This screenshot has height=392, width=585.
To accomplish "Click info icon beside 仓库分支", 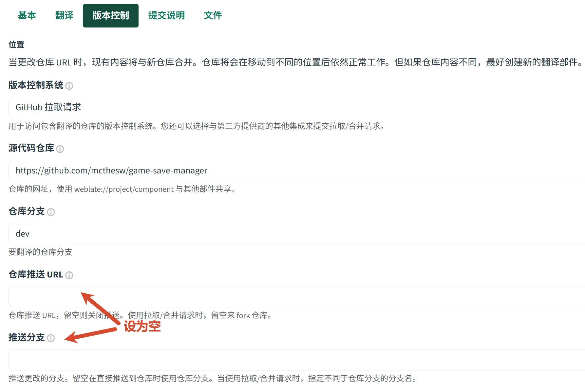I will 51,212.
